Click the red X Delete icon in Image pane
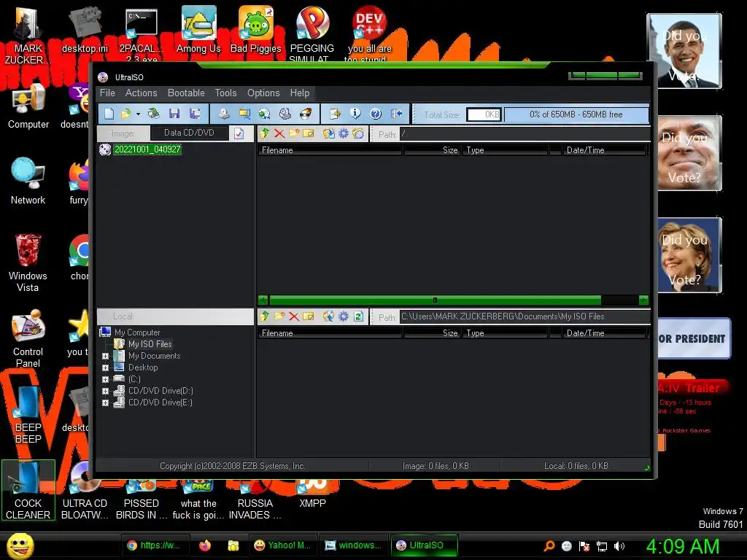 [279, 134]
